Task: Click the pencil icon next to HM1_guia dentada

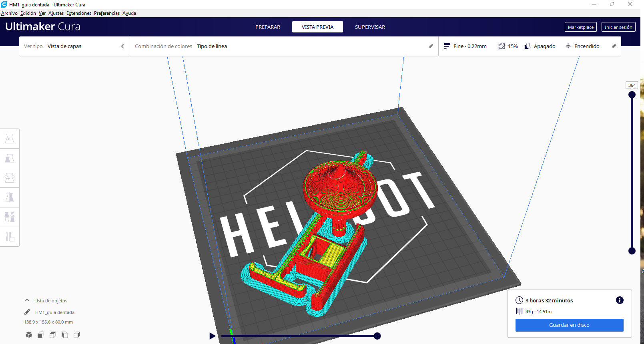Action: [27, 312]
